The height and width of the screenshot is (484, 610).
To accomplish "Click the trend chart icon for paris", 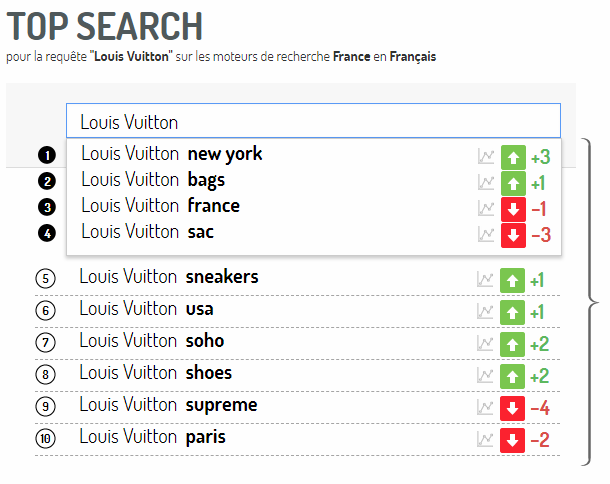I will [x=485, y=440].
